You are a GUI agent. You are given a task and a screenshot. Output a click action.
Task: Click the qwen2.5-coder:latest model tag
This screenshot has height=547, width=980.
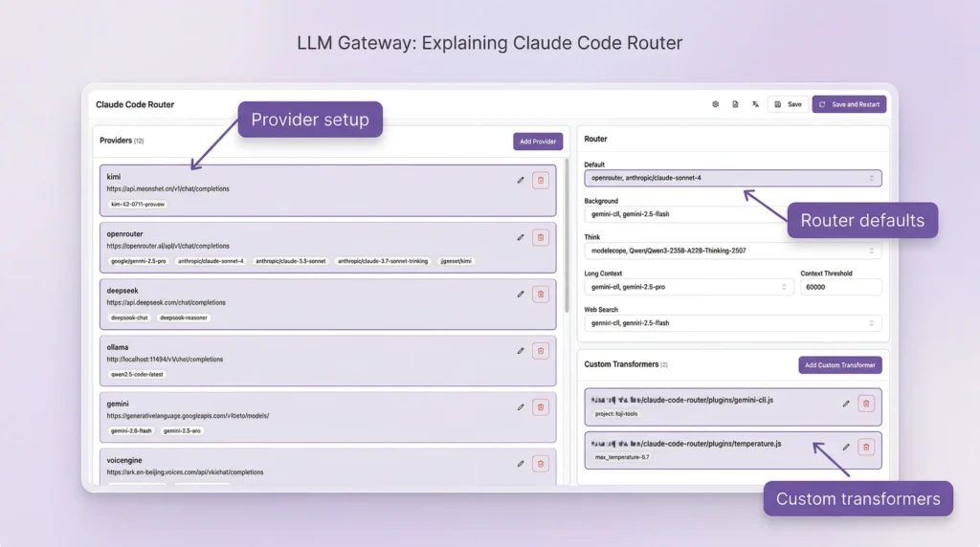coord(137,375)
